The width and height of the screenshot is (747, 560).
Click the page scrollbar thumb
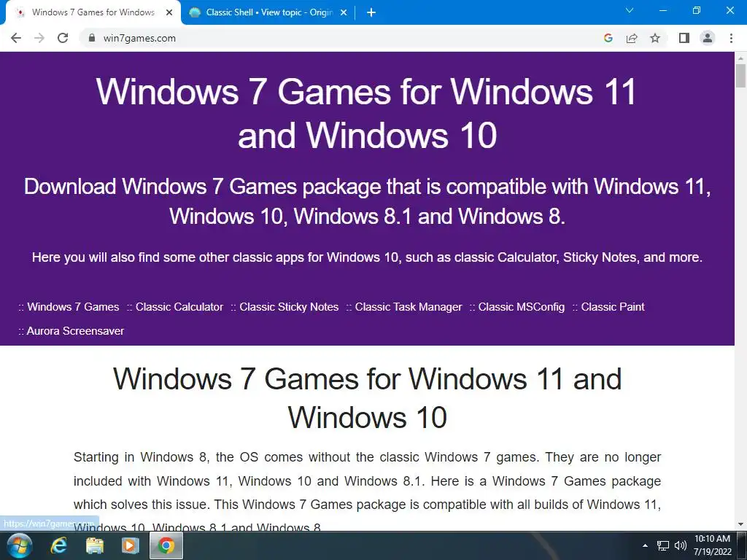click(x=740, y=76)
